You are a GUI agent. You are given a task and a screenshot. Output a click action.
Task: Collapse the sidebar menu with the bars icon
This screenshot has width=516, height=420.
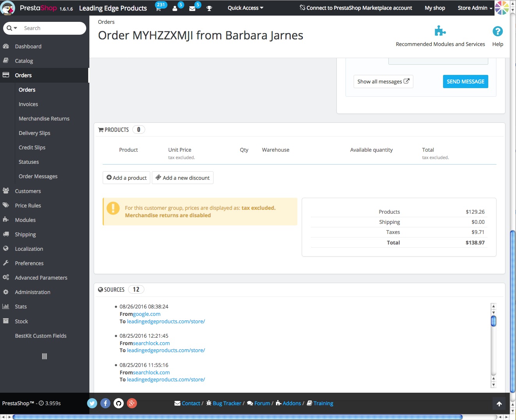pos(44,356)
